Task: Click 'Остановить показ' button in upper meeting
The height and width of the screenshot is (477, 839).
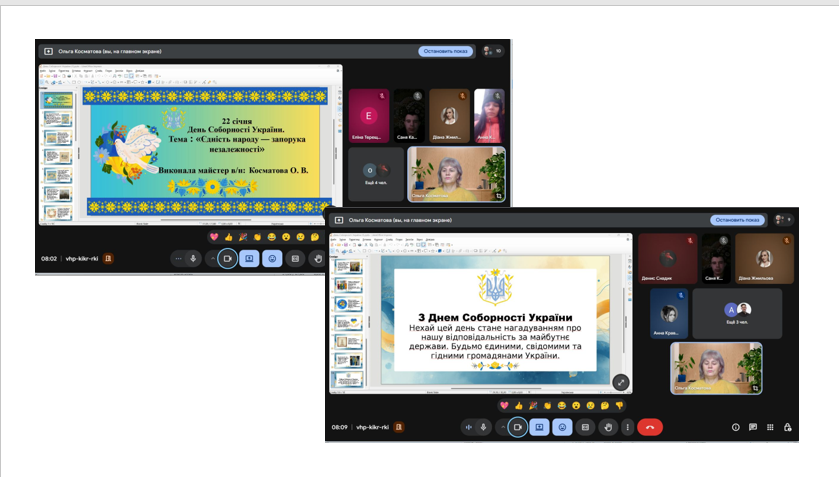Action: [446, 51]
